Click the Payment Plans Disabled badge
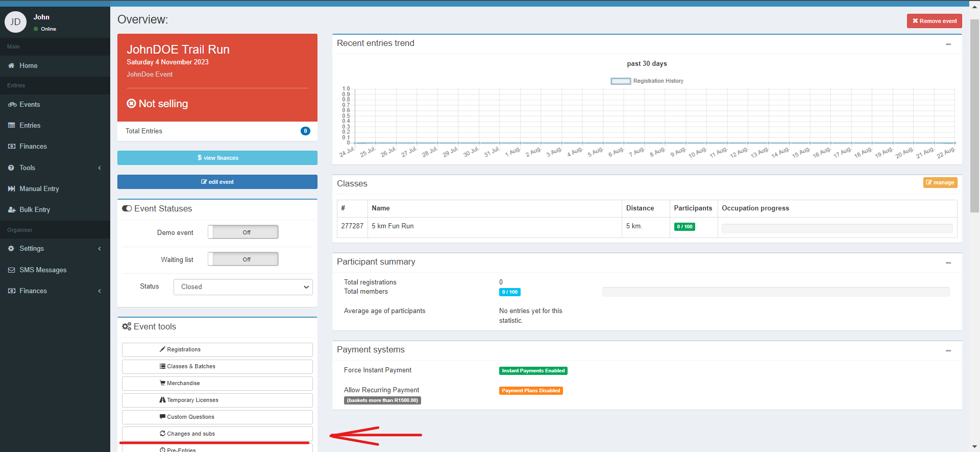The width and height of the screenshot is (980, 452). click(x=531, y=391)
